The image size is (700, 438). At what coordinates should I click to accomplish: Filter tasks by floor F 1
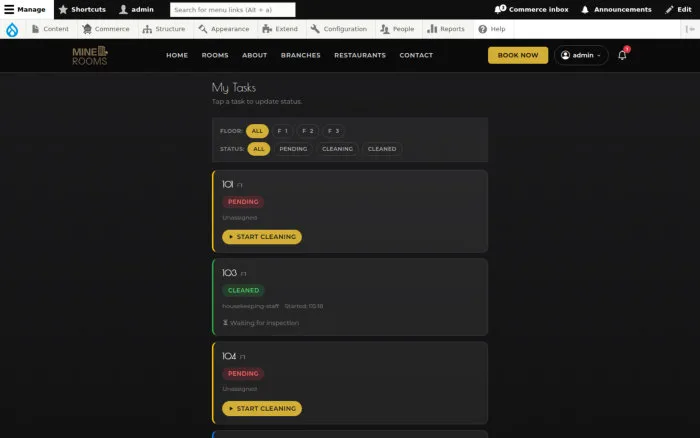[x=283, y=131]
